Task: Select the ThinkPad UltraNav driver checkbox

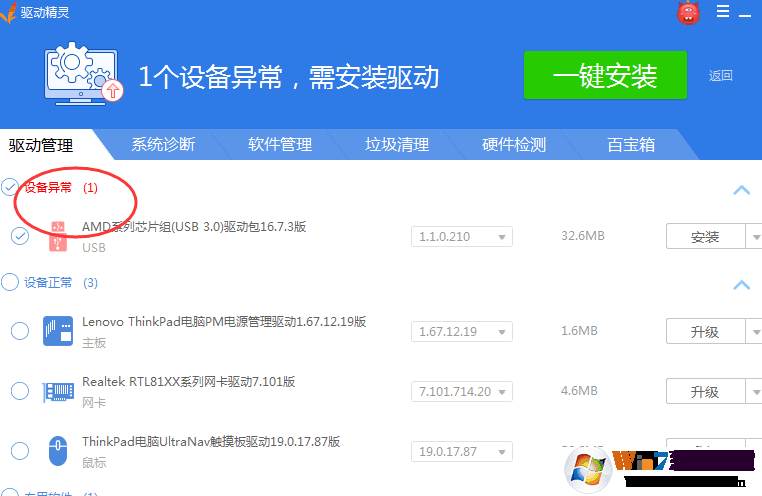Action: coord(20,450)
